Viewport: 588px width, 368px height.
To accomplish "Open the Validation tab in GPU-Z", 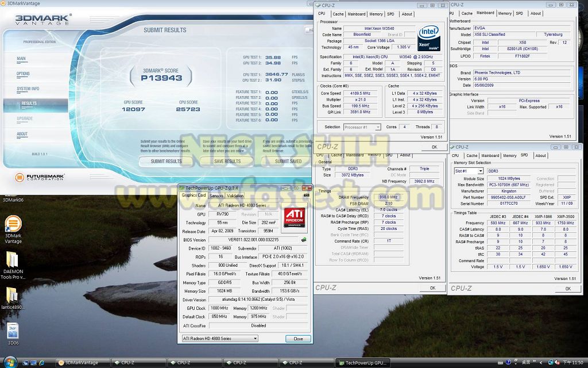I will [x=235, y=195].
